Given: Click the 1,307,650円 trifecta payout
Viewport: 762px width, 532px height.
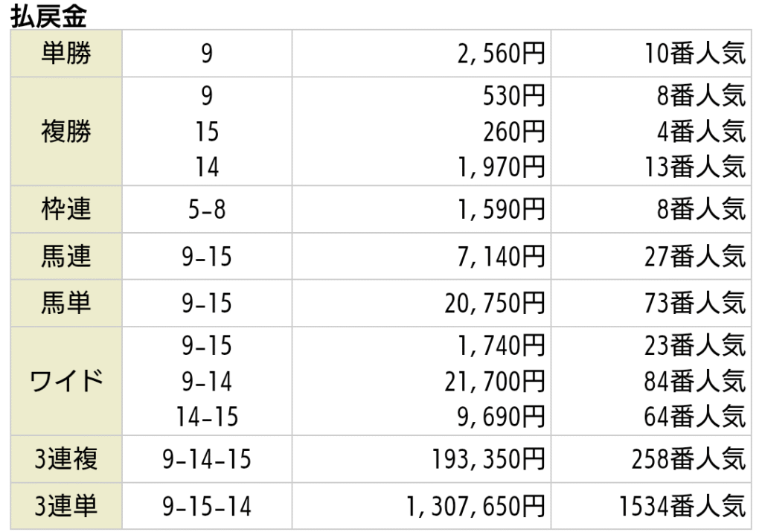Looking at the screenshot, I should [x=476, y=506].
